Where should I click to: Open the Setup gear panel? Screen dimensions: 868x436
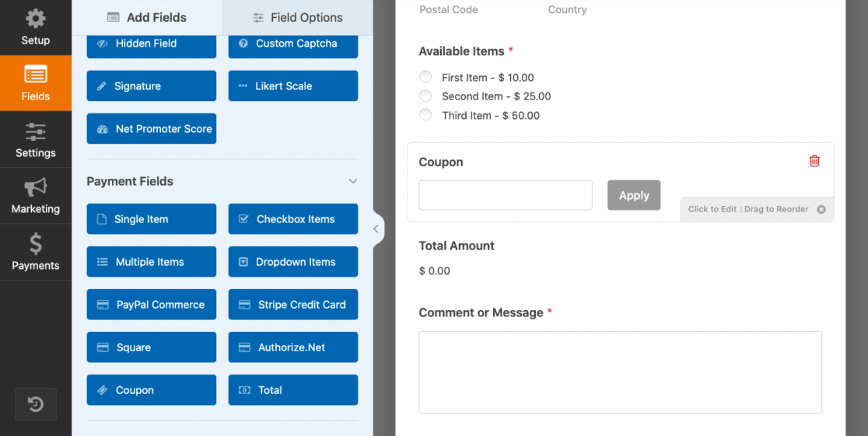click(x=36, y=28)
